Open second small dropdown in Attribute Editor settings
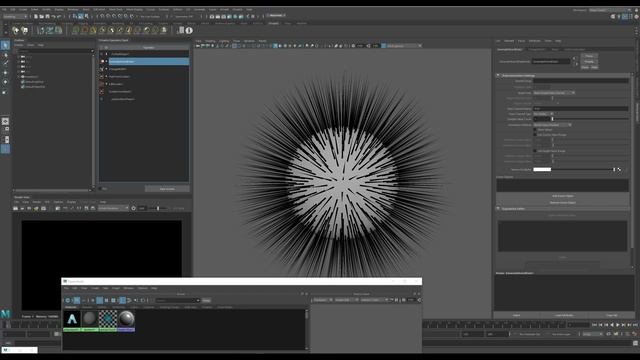Viewport: 640px width, 360px height. click(x=543, y=114)
